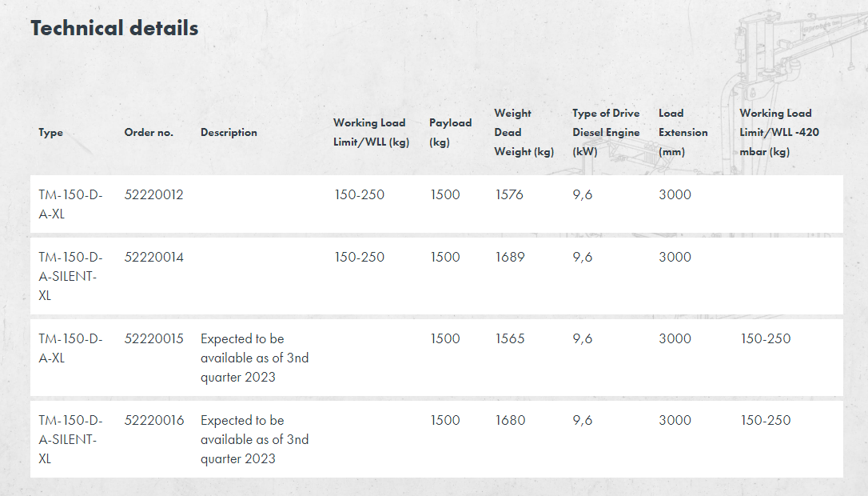Select order number 52220016
868x496 pixels.
tap(154, 421)
